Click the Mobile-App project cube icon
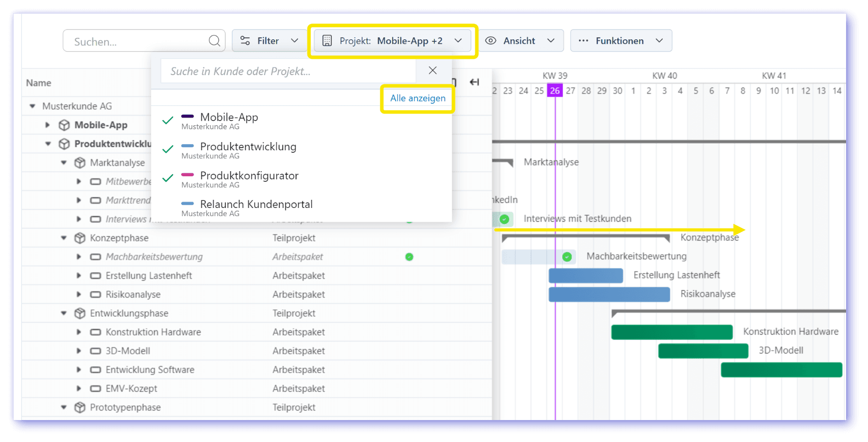The width and height of the screenshot is (868, 442). tap(64, 125)
